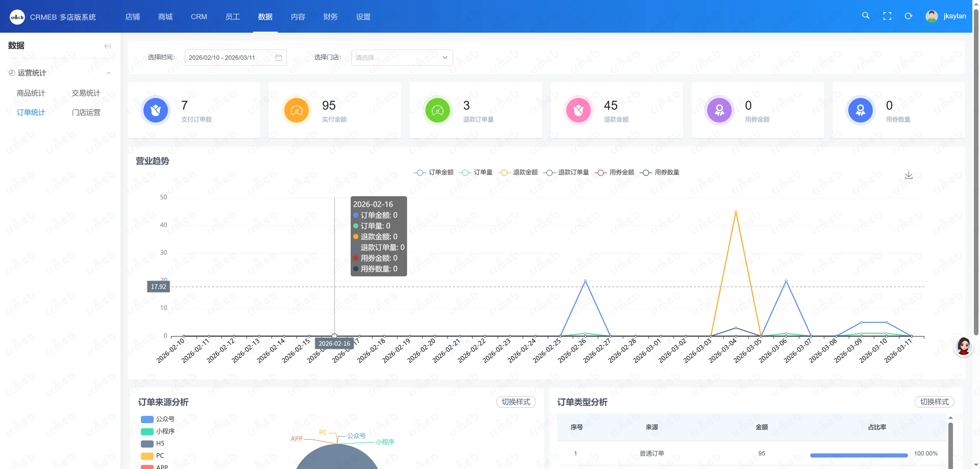Toggle 订单金额 series in chart legend
980x469 pixels.
click(434, 172)
